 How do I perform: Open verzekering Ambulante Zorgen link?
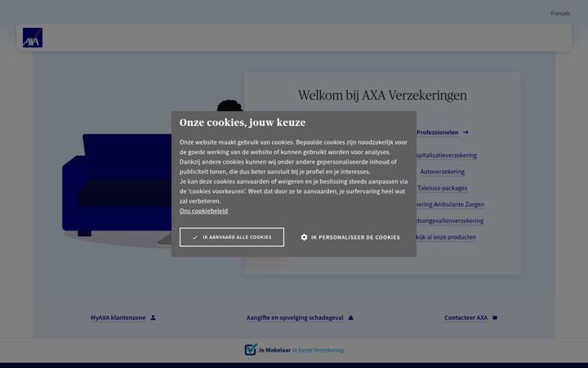point(450,204)
